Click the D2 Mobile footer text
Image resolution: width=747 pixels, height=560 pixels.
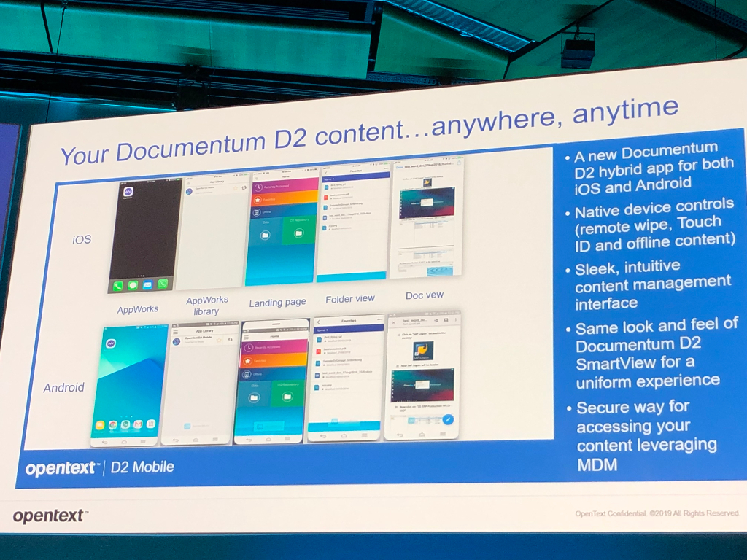click(142, 467)
